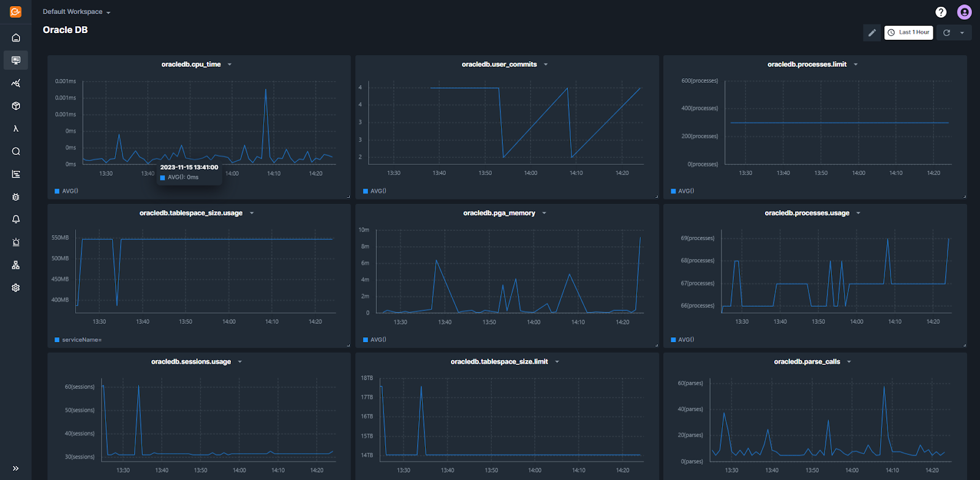
Task: Click the 60(parses) axis label
Action: click(690, 383)
